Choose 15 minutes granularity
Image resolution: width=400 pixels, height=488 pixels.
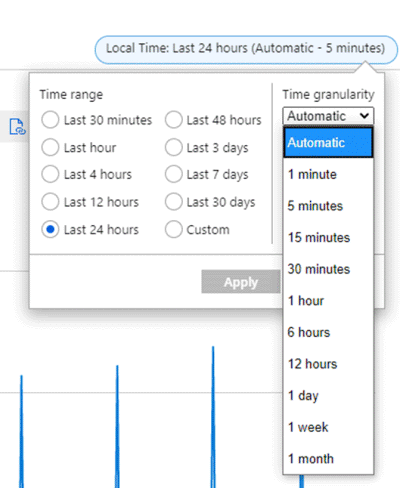tap(328, 237)
